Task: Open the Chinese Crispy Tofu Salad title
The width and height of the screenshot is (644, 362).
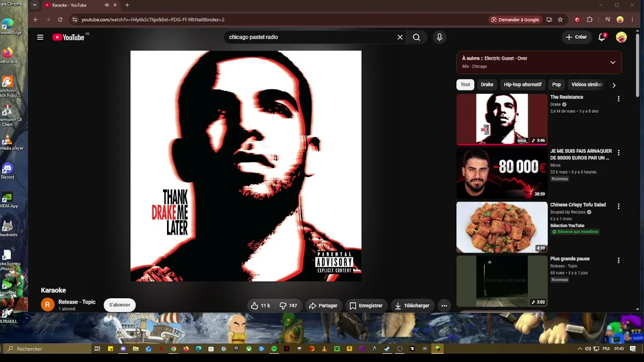Action: tap(578, 205)
